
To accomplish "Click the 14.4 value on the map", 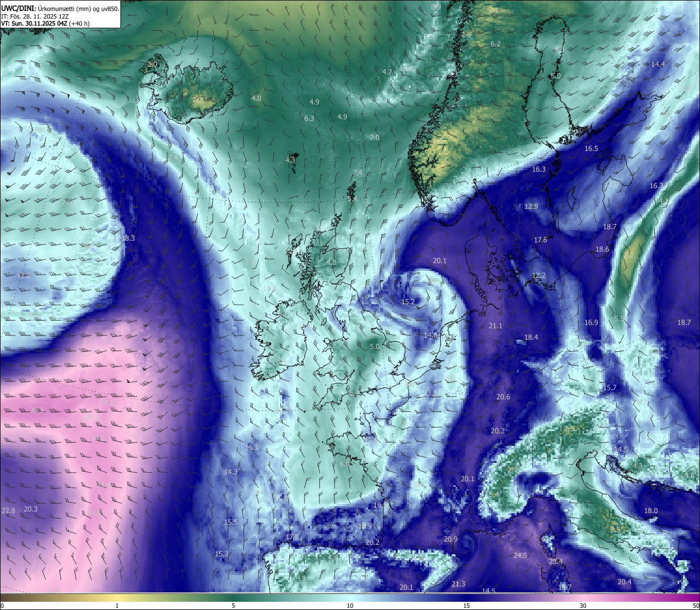I will click(658, 64).
